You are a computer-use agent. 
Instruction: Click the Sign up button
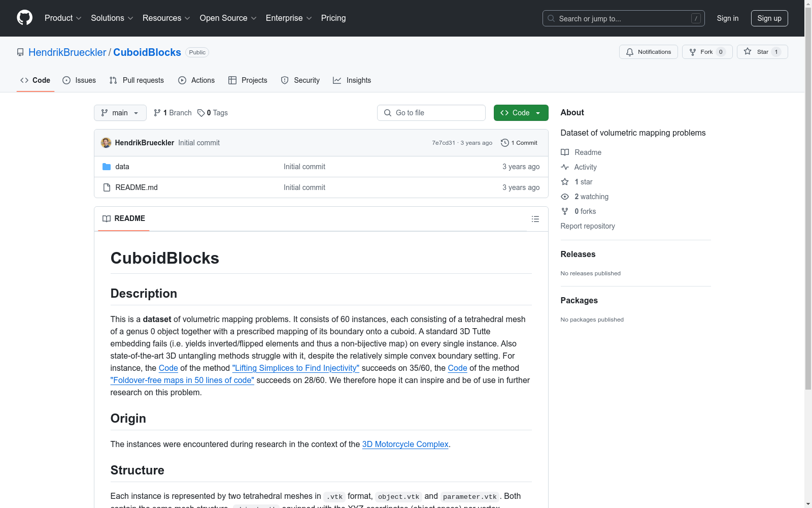(769, 18)
